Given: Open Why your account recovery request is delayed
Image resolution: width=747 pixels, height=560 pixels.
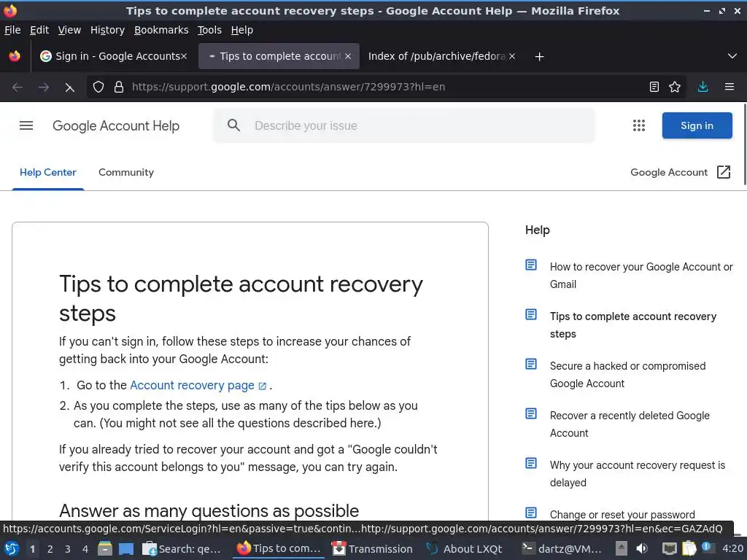Looking at the screenshot, I should click(x=637, y=474).
